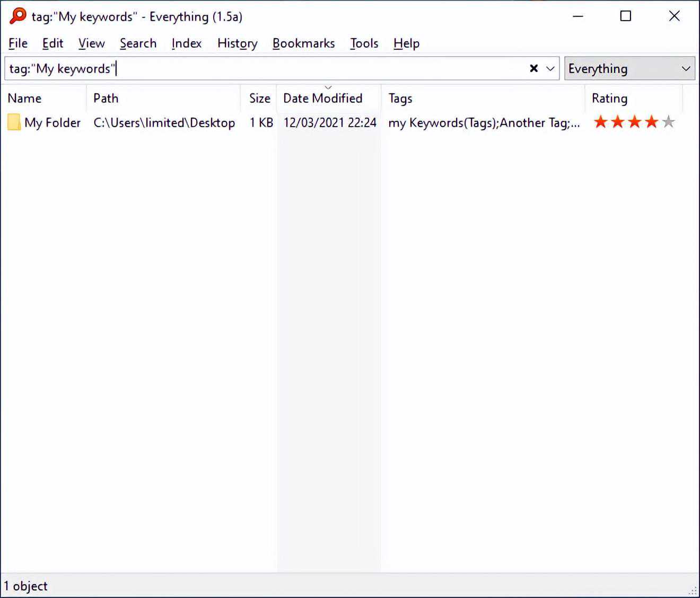
Task: Sort results by Name column header
Action: tap(24, 99)
